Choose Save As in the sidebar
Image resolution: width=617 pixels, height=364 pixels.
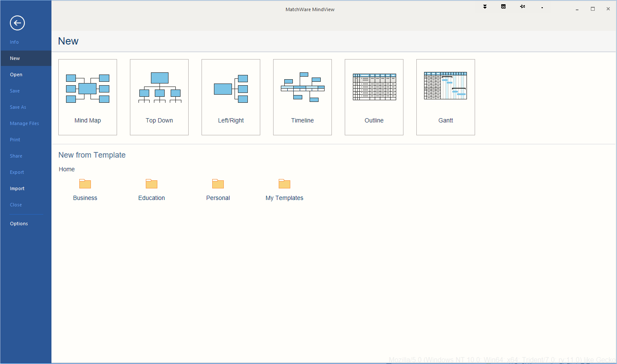pos(26,107)
